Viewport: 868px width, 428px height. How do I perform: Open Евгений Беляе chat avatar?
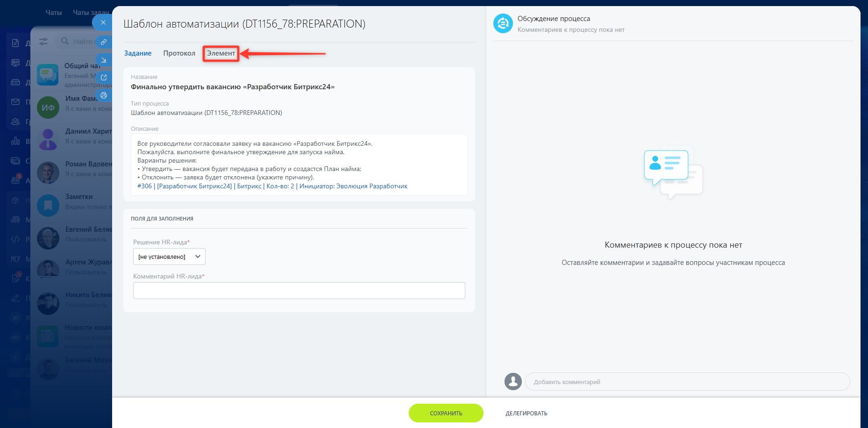click(x=48, y=238)
